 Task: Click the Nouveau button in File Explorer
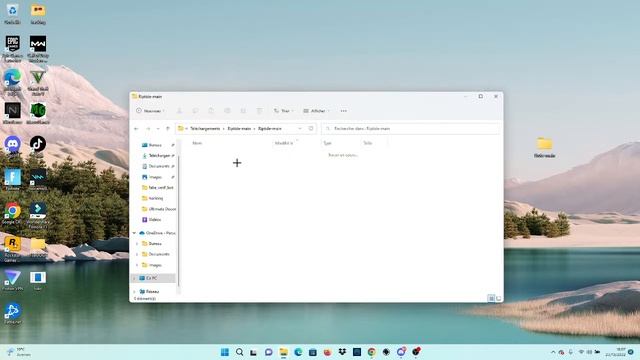coord(150,111)
